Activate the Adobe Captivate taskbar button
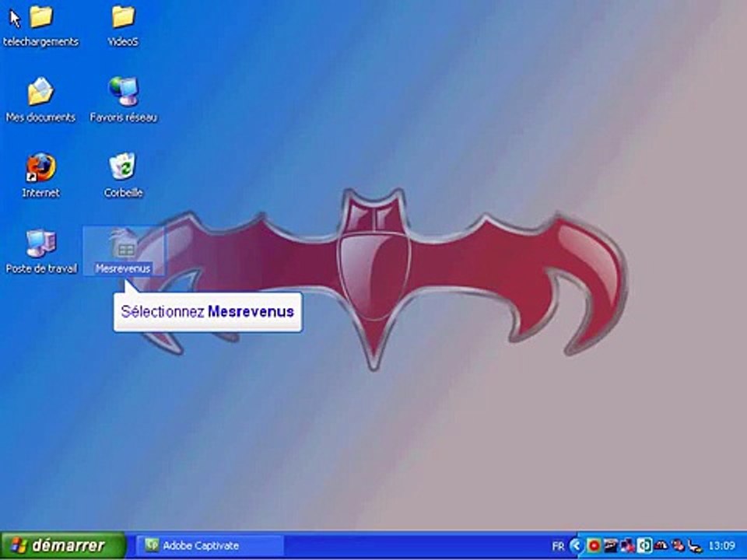747x560 pixels. 210,545
